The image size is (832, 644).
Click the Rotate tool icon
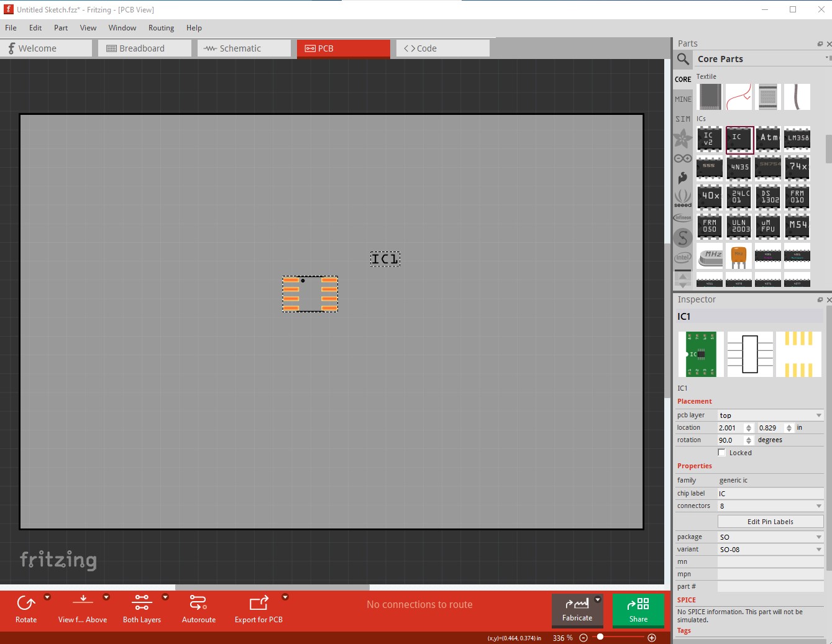pos(26,603)
